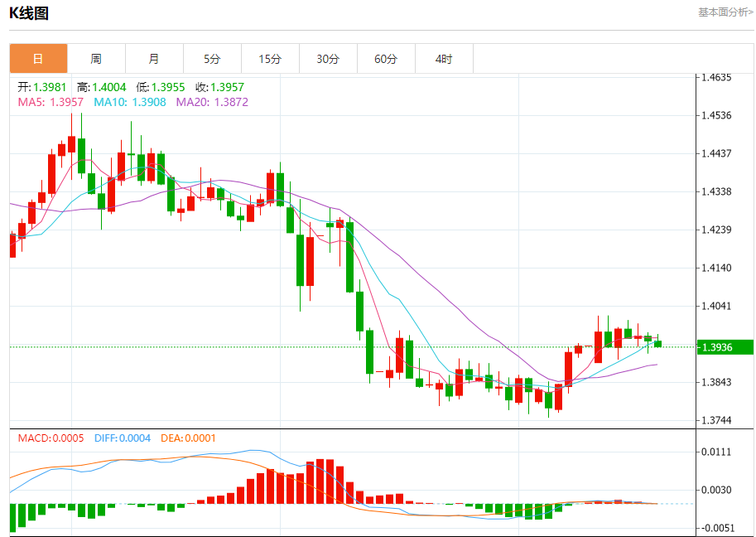Click the K线图 heading

(x=29, y=13)
